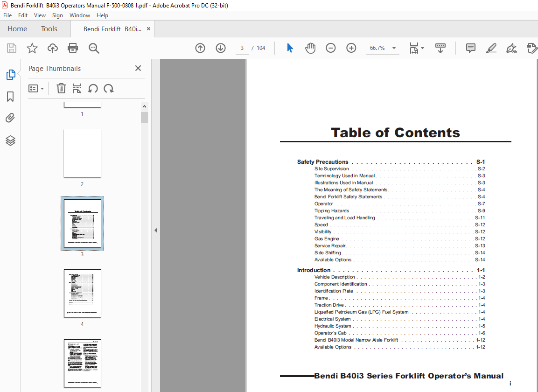538x392 pixels.
Task: Click 'Safety Precautions' contents heading
Action: [322, 161]
